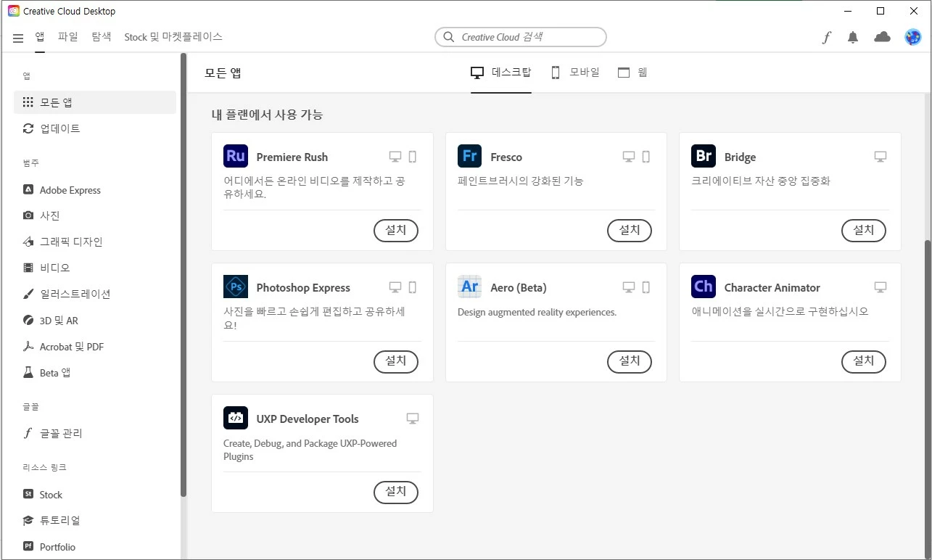The width and height of the screenshot is (932, 560).
Task: Install Fresco with 설치 button
Action: point(630,231)
